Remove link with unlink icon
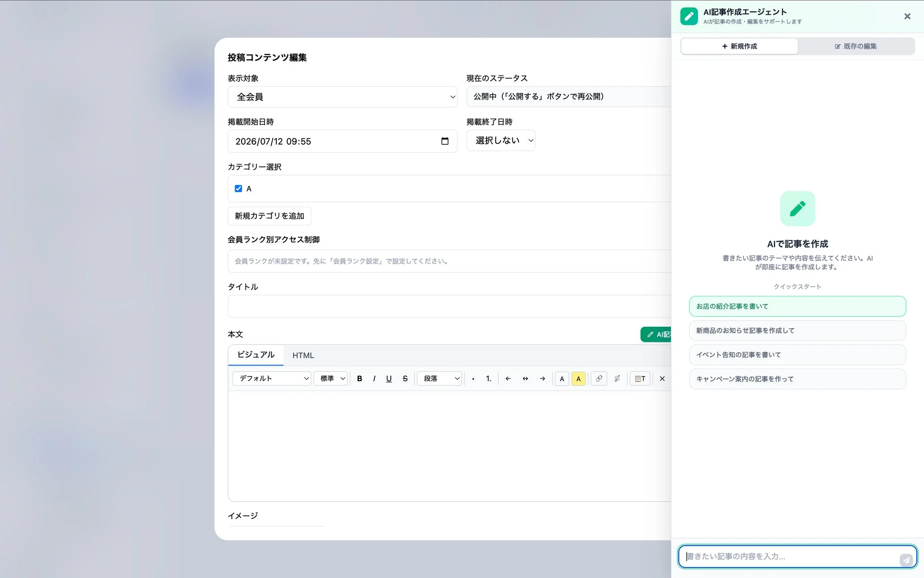Viewport: 924px width, 578px height. (x=617, y=378)
